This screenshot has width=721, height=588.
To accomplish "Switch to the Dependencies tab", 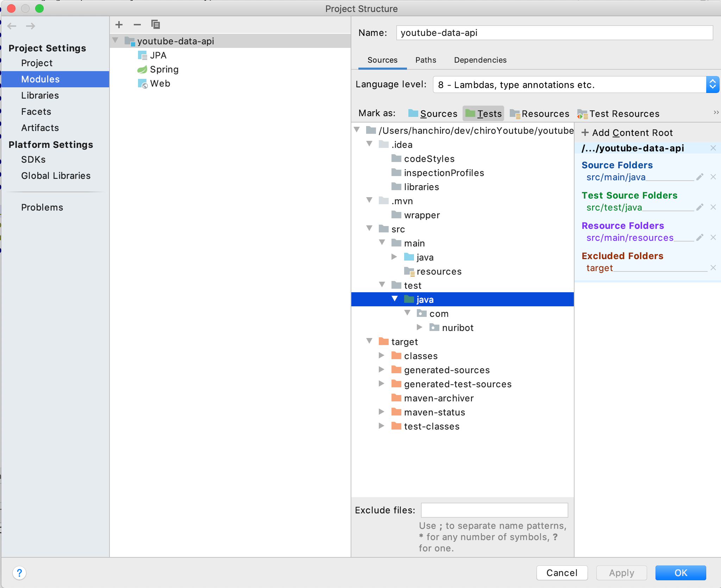I will [x=480, y=60].
